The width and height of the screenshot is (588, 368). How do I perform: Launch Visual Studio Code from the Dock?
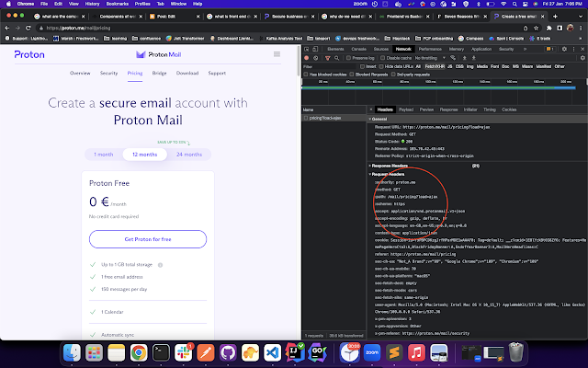coord(273,352)
